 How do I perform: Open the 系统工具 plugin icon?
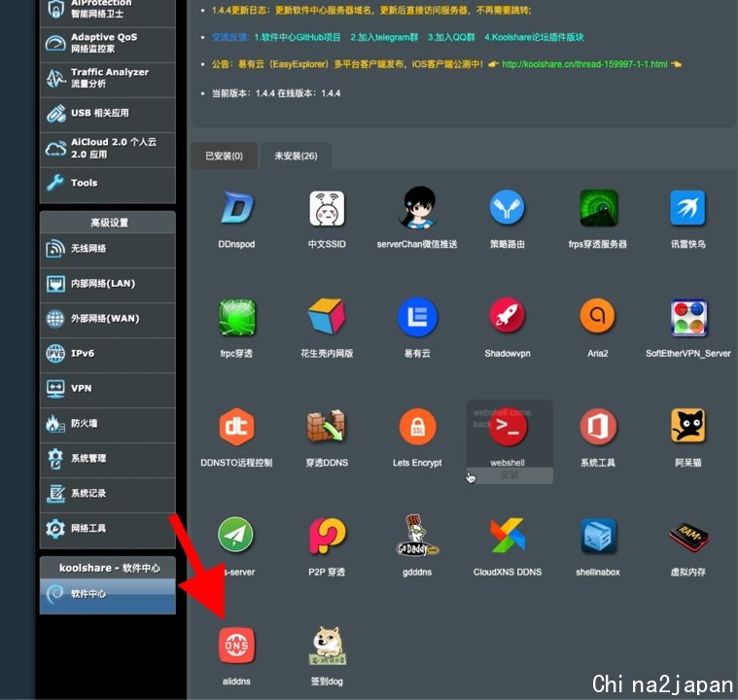[598, 427]
